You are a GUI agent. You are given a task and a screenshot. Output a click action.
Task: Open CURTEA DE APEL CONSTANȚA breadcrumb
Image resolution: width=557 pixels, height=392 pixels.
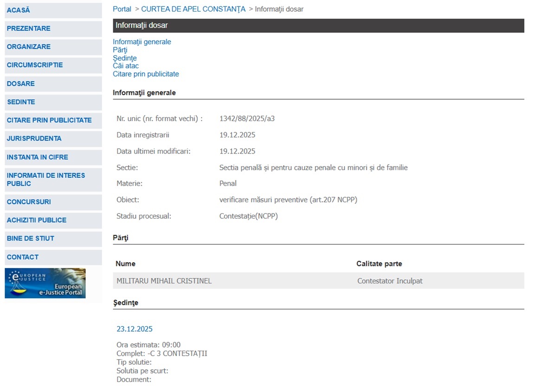[x=193, y=9]
